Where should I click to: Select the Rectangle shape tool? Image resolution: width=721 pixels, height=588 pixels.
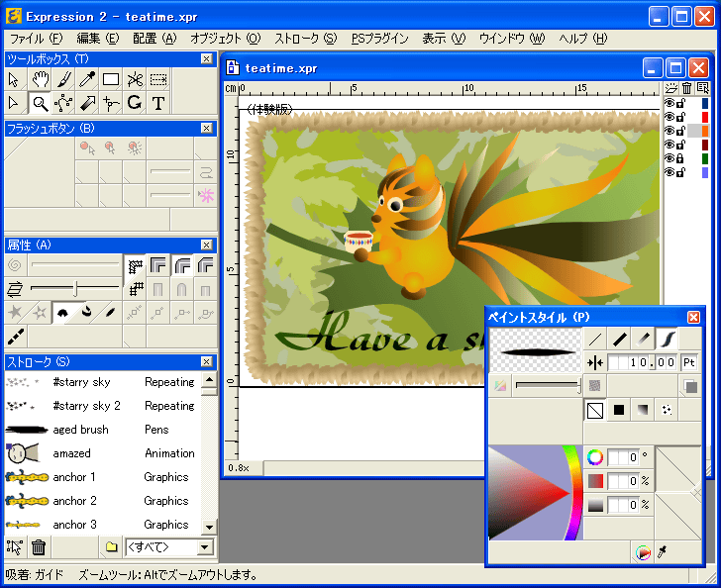[x=111, y=80]
